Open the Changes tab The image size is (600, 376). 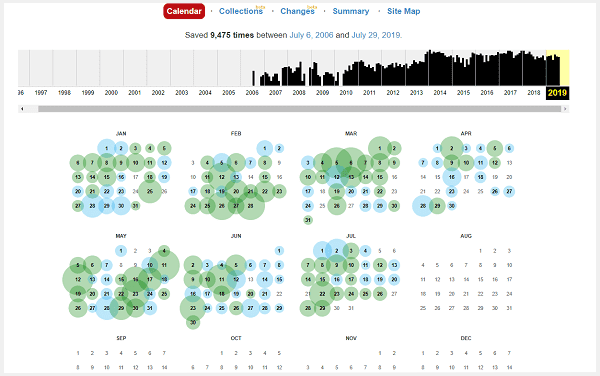[x=297, y=11]
